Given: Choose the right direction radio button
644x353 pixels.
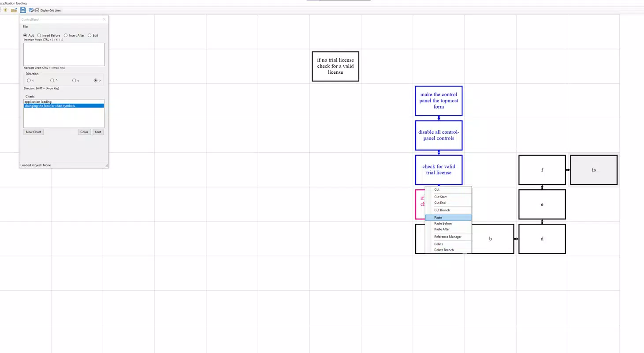Looking at the screenshot, I should [x=96, y=80].
